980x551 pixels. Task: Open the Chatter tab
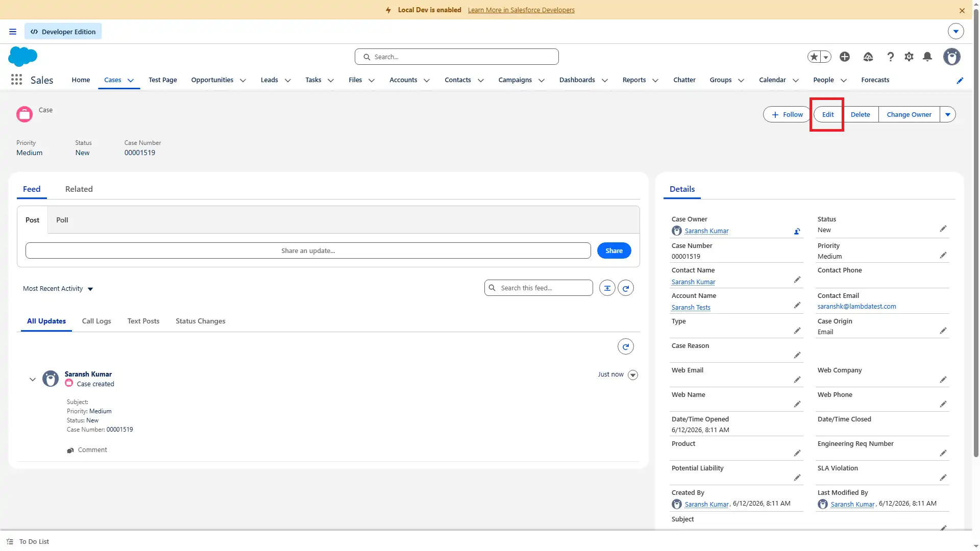pos(684,80)
